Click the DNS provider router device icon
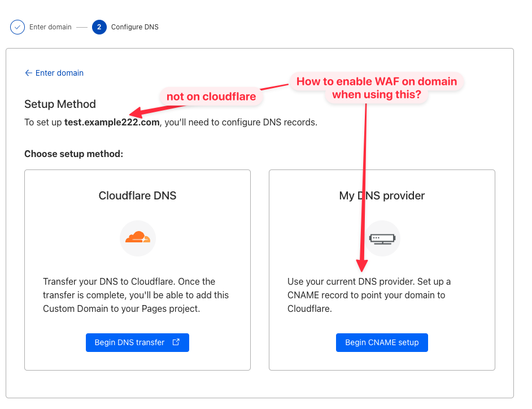This screenshot has height=409, width=532. pos(382,238)
